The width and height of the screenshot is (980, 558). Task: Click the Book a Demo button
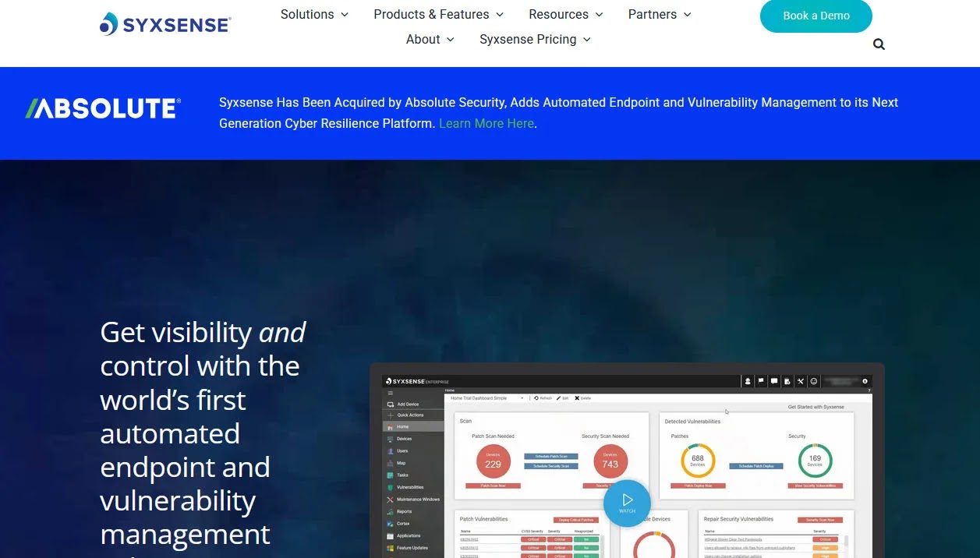tap(816, 16)
